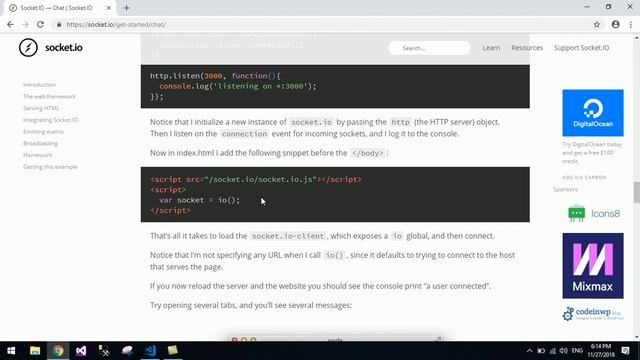Click the scrollbar down arrow

point(636,337)
